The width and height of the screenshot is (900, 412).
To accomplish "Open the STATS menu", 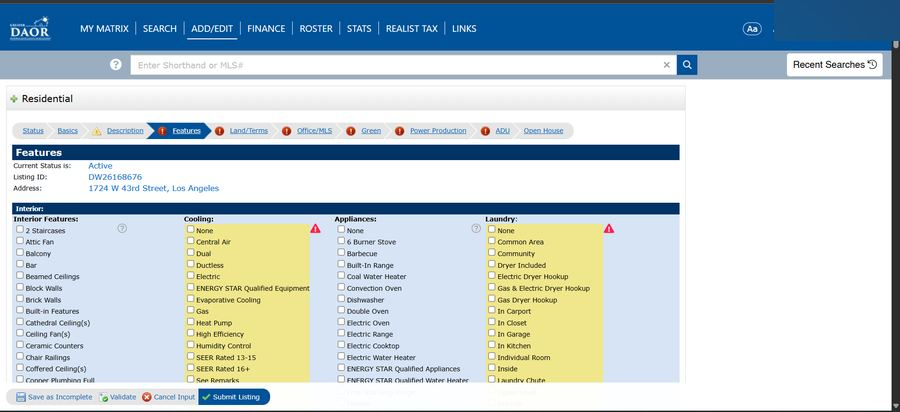I will [359, 29].
